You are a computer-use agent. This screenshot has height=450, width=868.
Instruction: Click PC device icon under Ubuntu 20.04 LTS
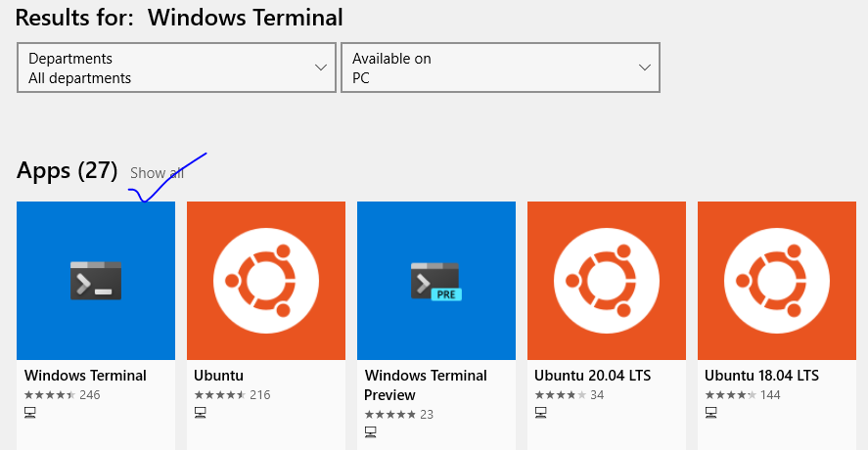pos(541,413)
